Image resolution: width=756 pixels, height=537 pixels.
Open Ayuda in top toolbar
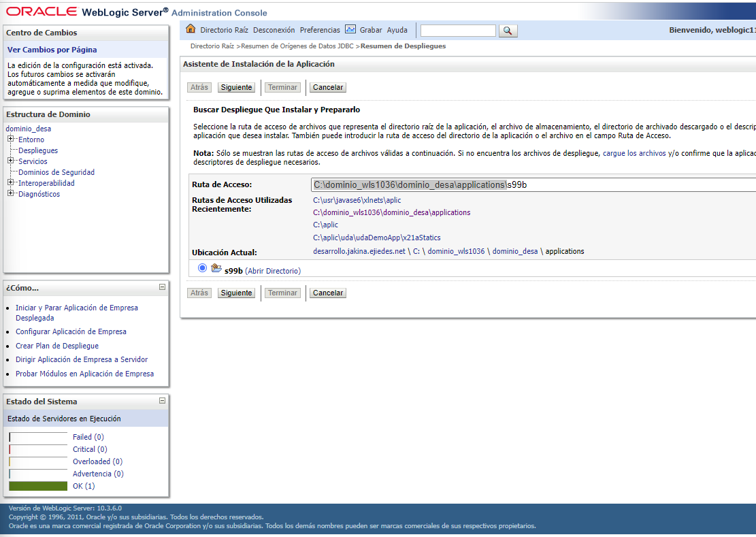tap(397, 30)
